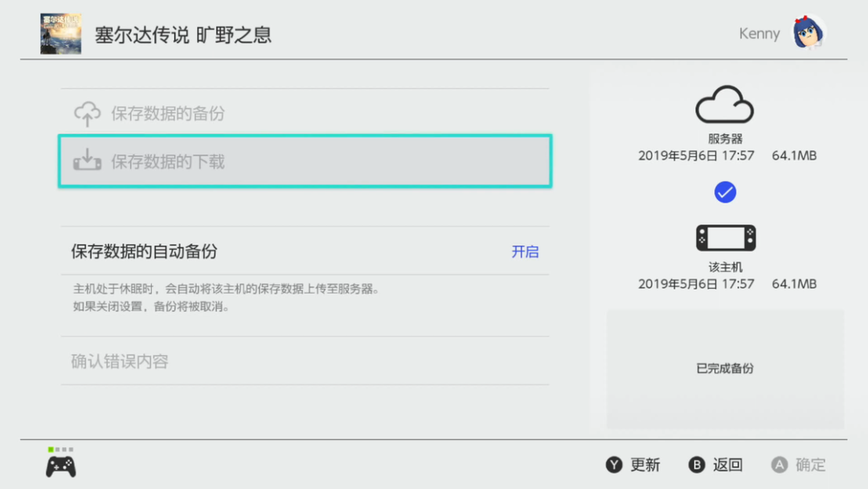Click the 更新 refresh label

coord(645,465)
